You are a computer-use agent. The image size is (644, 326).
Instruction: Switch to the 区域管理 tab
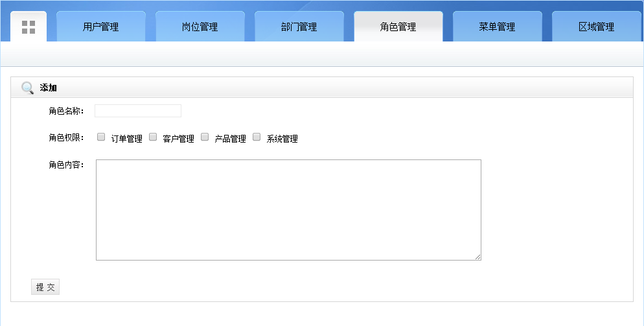click(596, 27)
